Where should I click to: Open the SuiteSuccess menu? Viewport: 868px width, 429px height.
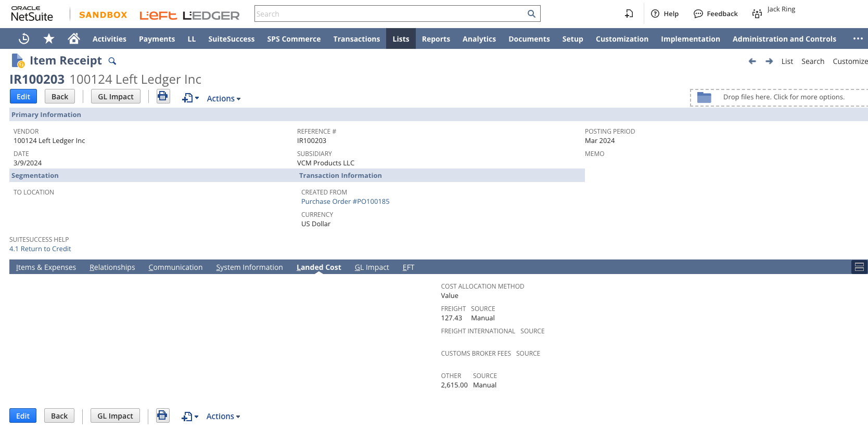point(232,38)
